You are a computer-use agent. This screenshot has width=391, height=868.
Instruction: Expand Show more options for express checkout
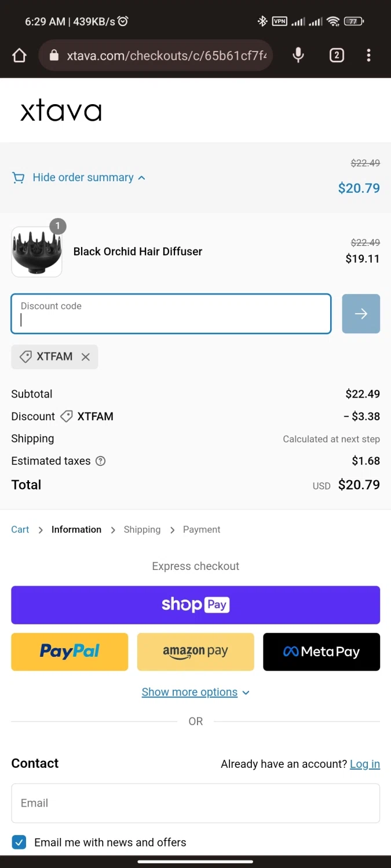tap(195, 692)
